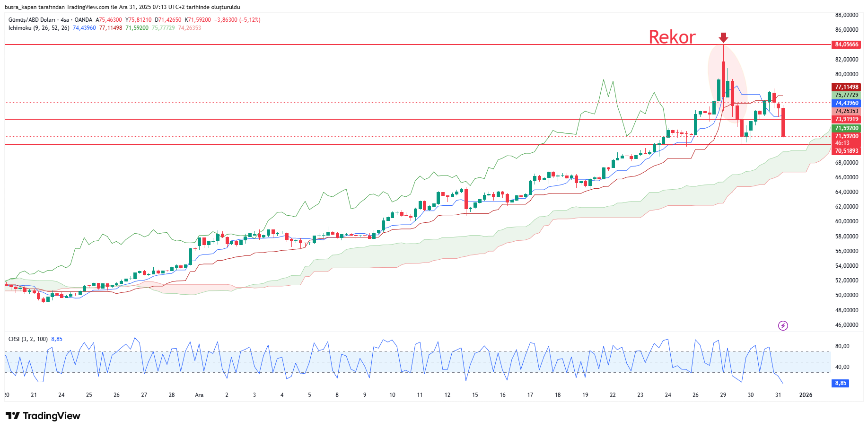Click the 70,51893 support level label

coord(846,151)
